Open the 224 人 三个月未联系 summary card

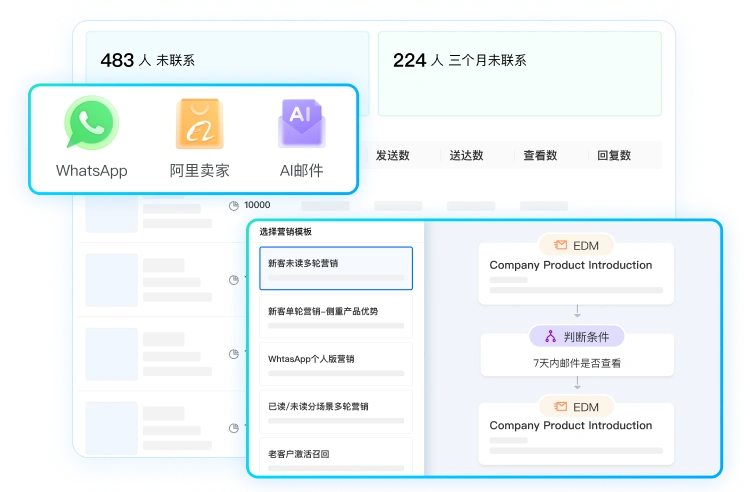click(520, 74)
